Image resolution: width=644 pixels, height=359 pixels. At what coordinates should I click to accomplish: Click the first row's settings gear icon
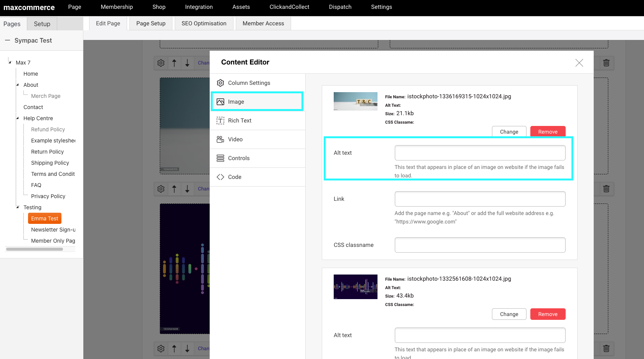pos(161,63)
